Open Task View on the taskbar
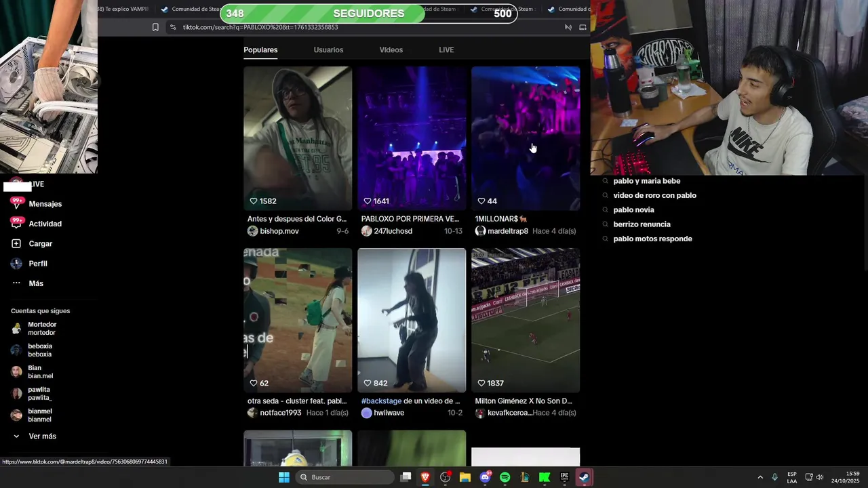868x488 pixels. point(406,477)
